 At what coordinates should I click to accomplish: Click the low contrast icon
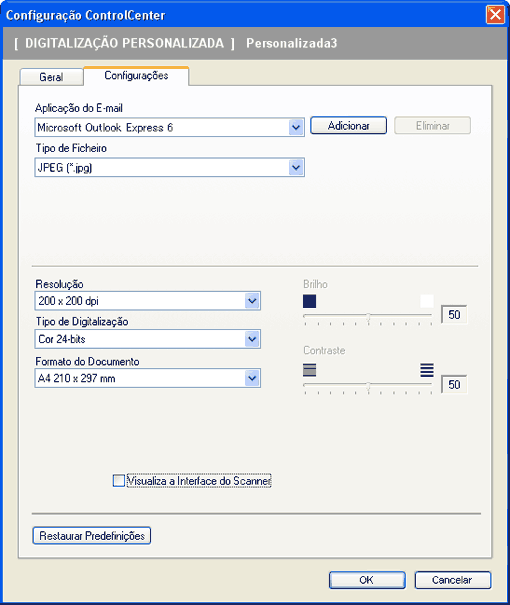point(309,370)
